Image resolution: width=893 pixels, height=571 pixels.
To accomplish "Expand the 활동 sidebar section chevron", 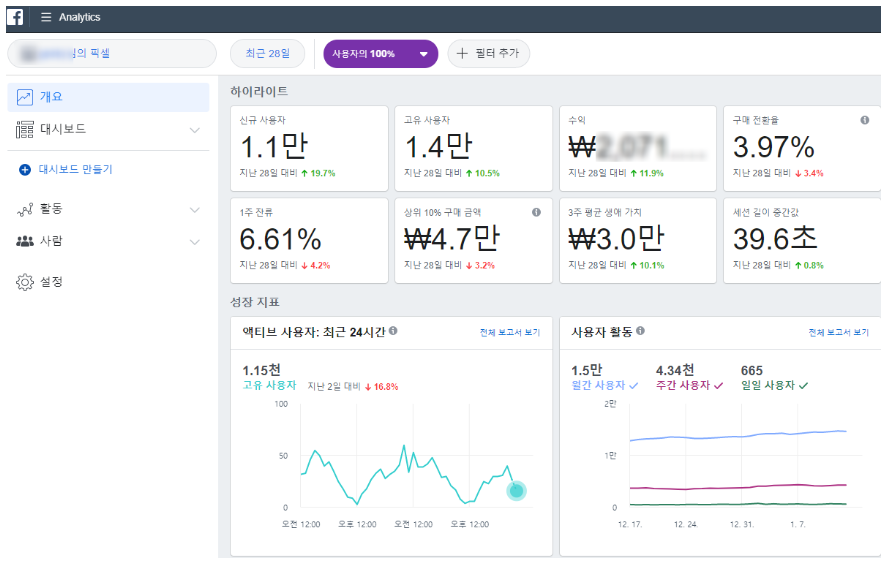I will (x=195, y=210).
